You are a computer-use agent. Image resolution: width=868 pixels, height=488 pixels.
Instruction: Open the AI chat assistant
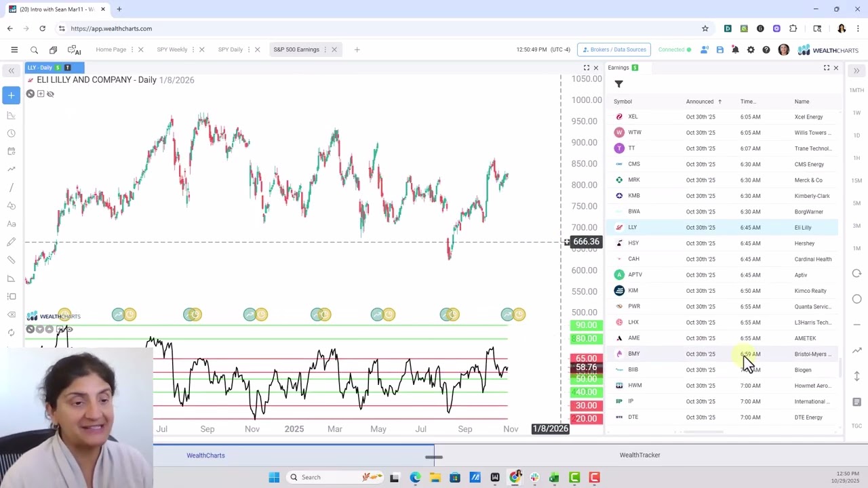pyautogui.click(x=74, y=49)
